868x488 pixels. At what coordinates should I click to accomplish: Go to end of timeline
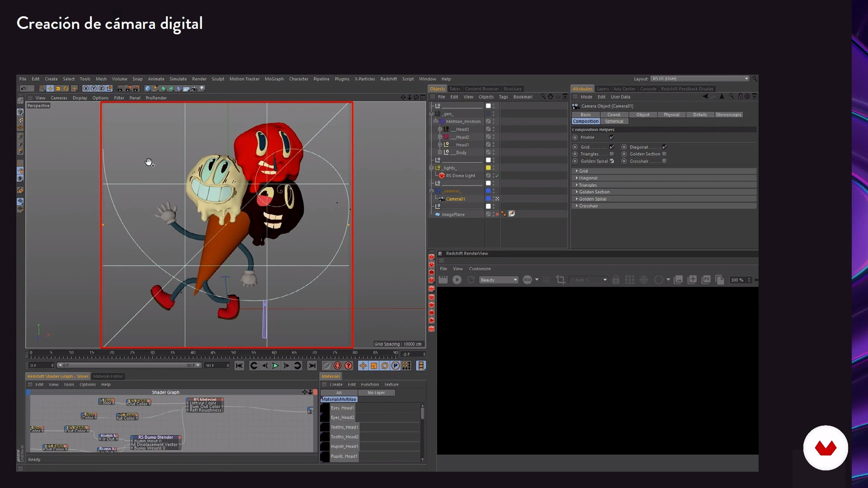pyautogui.click(x=312, y=366)
